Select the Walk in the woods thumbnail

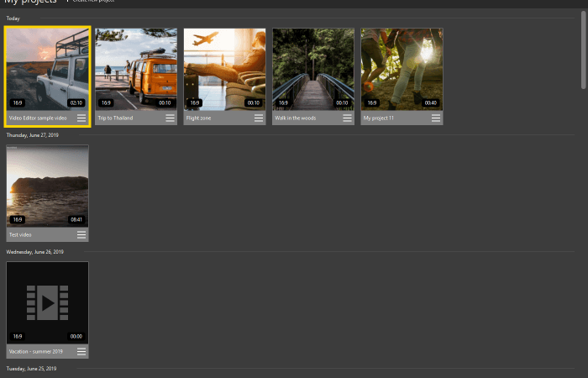[x=313, y=70]
